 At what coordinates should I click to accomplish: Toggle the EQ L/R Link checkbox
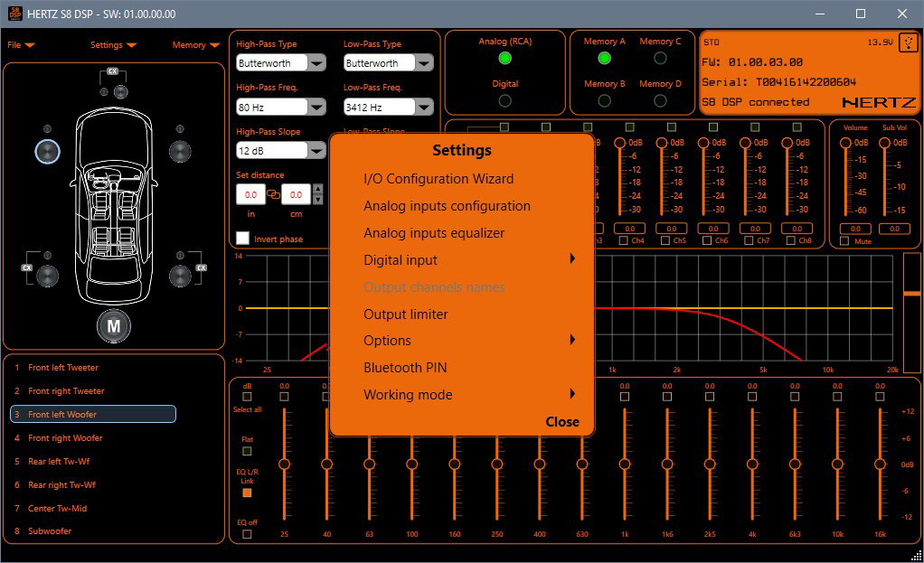point(247,493)
